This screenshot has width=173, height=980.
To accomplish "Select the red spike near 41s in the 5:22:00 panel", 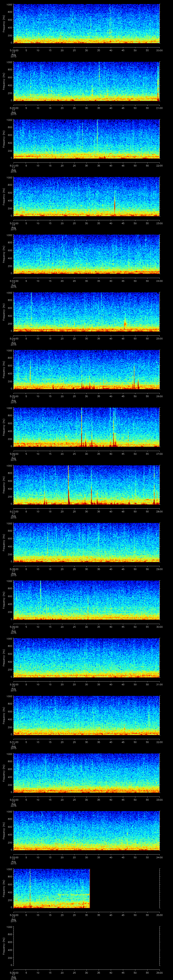I will (114, 205).
